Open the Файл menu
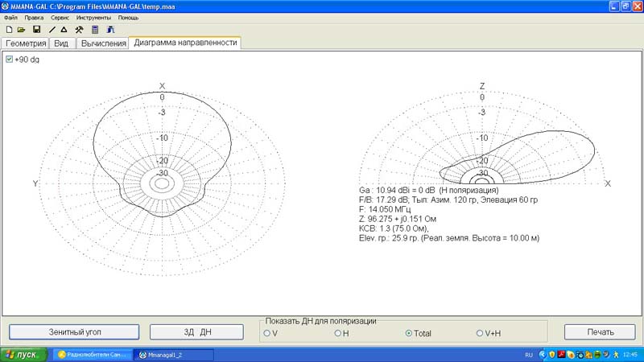644x362 pixels. tap(10, 17)
